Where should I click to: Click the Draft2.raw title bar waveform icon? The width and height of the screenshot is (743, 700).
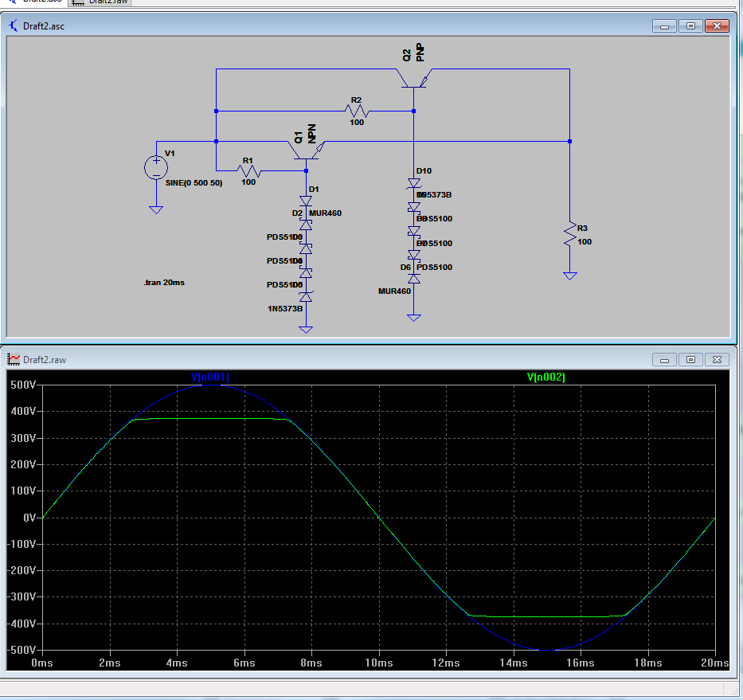(x=14, y=360)
